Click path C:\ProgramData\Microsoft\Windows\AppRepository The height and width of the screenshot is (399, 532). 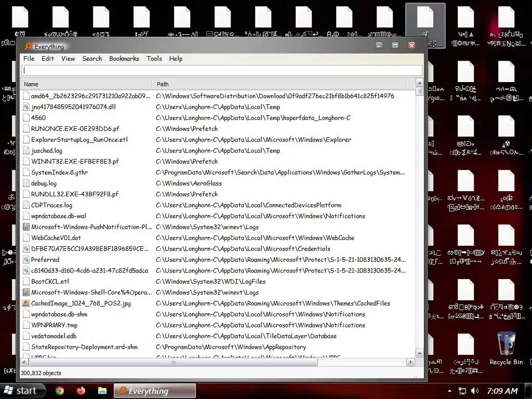pos(231,347)
